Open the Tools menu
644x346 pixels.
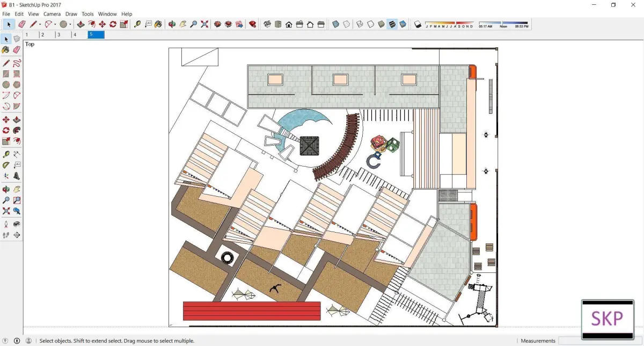pyautogui.click(x=87, y=14)
